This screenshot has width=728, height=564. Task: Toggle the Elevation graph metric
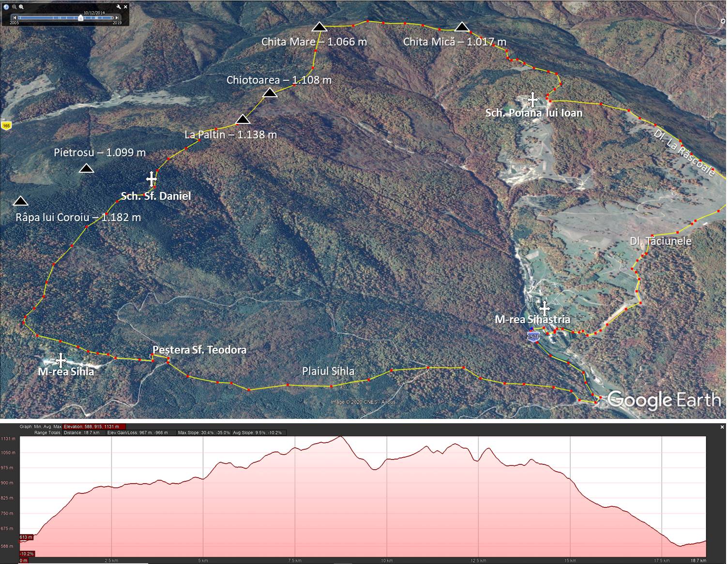pyautogui.click(x=94, y=427)
